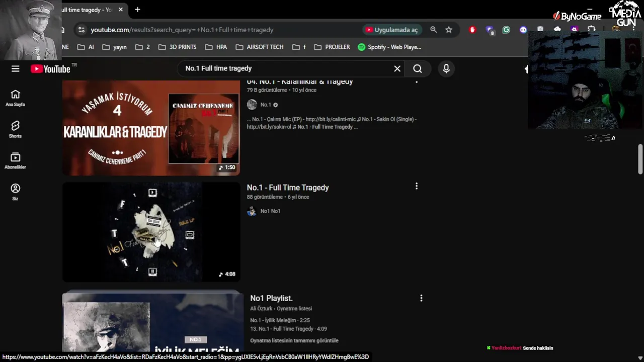Open the Siz (You) sidebar item
Screen dimensions: 644x362
click(x=15, y=192)
